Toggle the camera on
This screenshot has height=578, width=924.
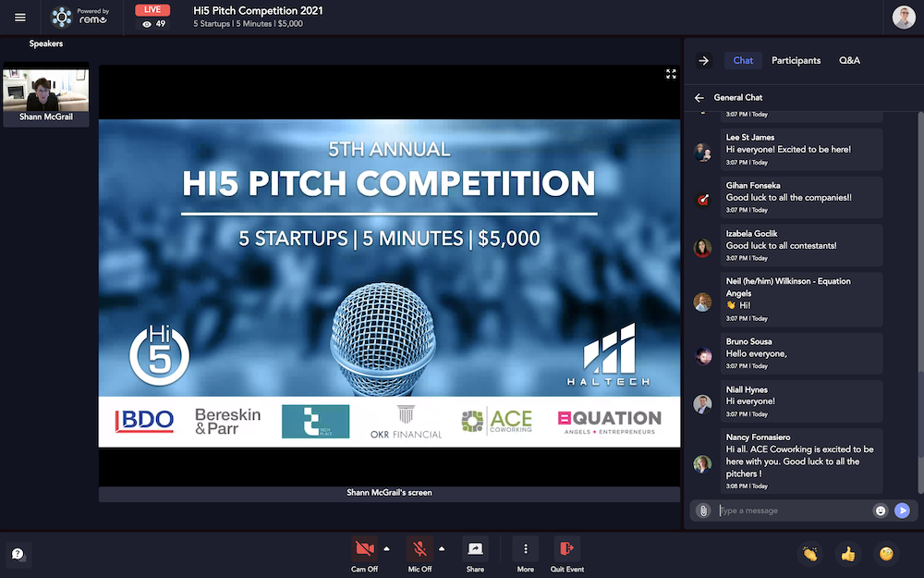coord(365,549)
